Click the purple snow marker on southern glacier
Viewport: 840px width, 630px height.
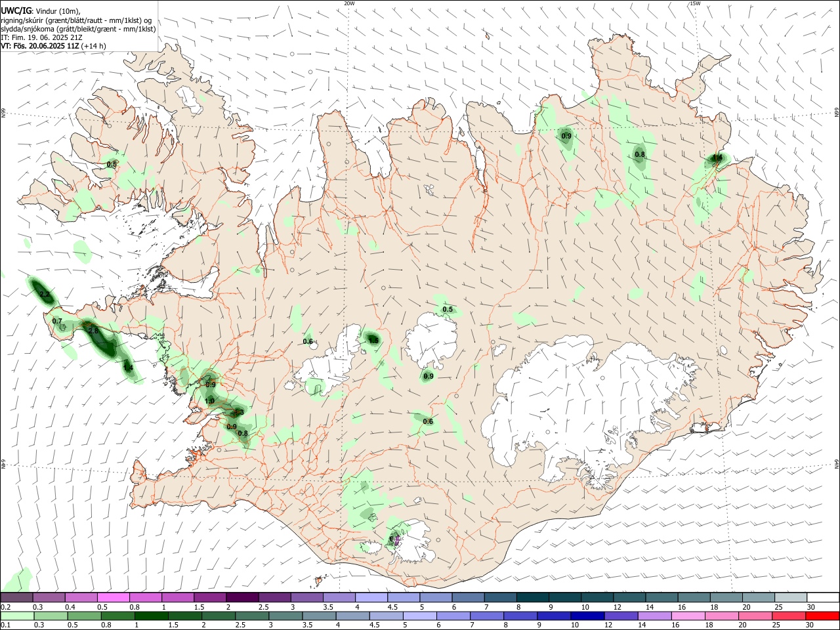coord(398,539)
